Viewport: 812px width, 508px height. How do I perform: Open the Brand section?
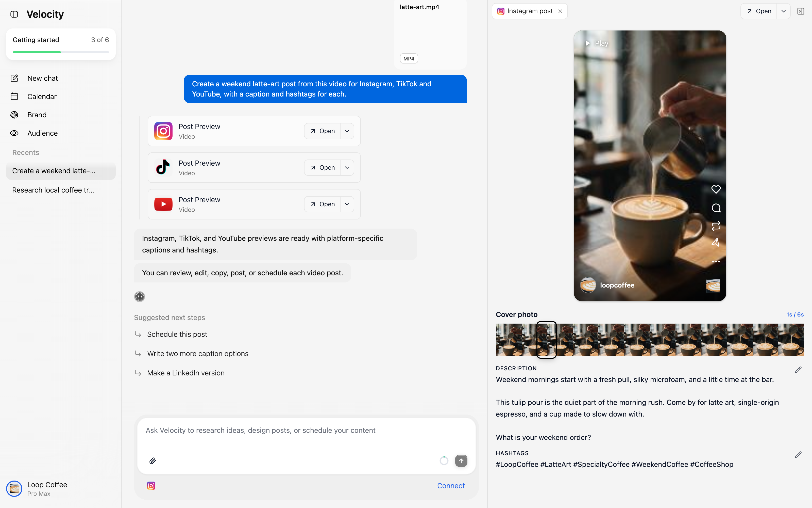pos(61,115)
